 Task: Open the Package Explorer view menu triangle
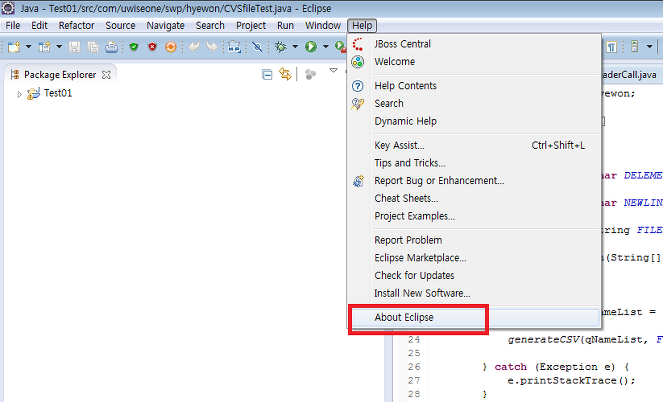(x=334, y=71)
